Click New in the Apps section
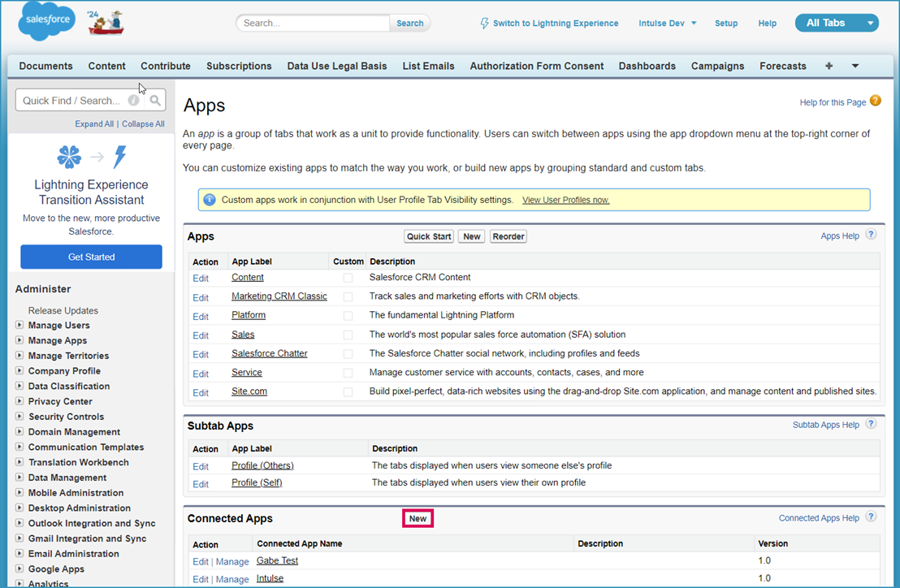The width and height of the screenshot is (900, 588). [x=472, y=236]
